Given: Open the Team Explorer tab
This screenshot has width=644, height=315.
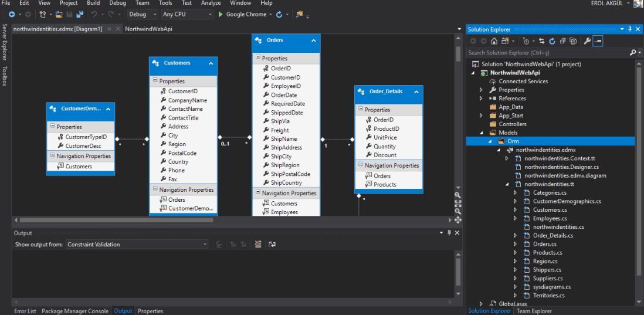Looking at the screenshot, I should [534, 311].
